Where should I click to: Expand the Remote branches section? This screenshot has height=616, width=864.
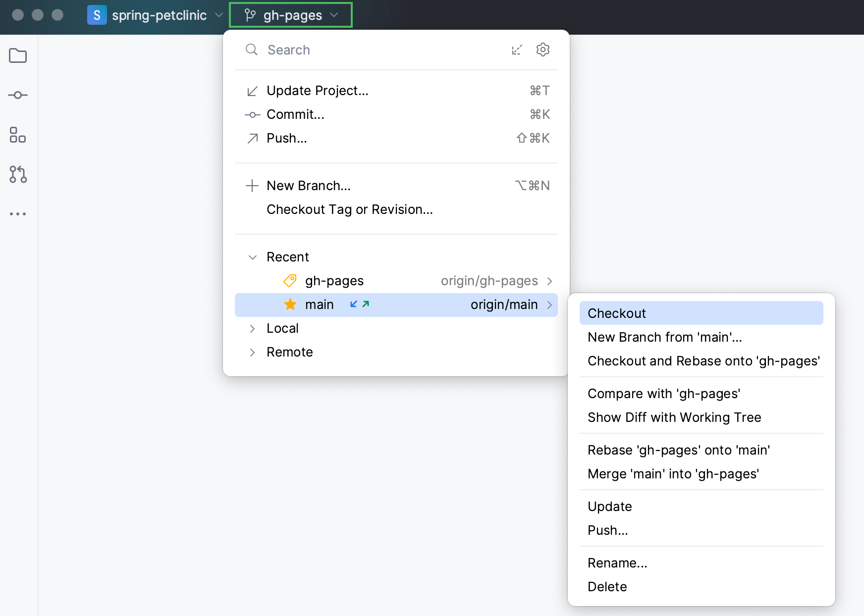point(252,352)
